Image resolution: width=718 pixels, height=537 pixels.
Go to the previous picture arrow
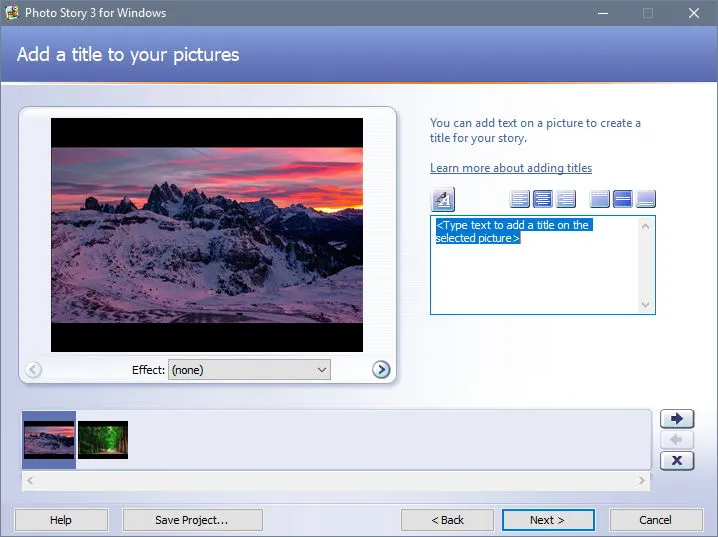[33, 369]
